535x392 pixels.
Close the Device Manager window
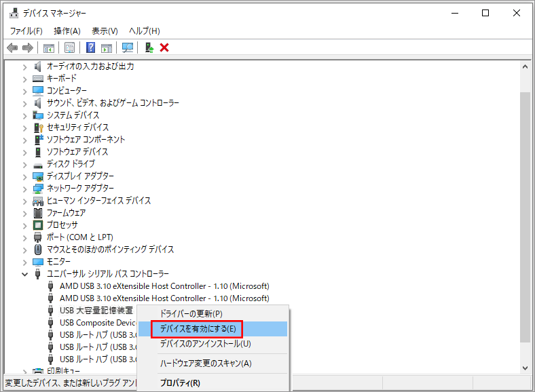[517, 13]
